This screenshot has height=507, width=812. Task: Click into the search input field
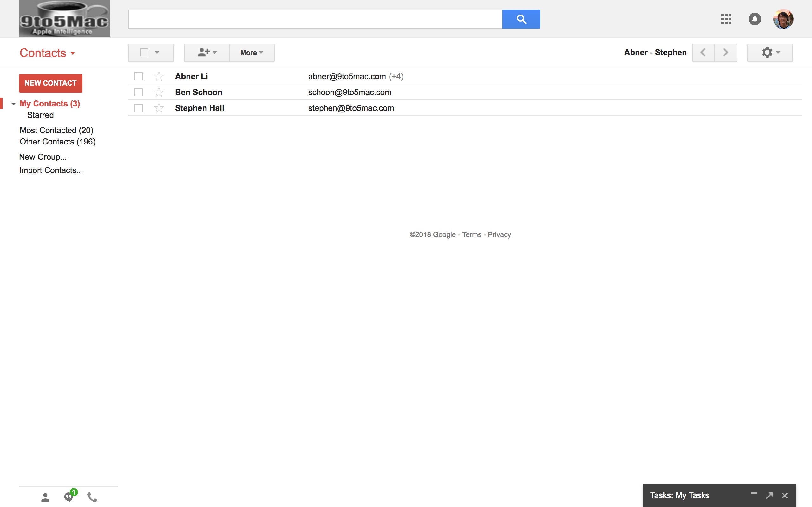point(315,19)
